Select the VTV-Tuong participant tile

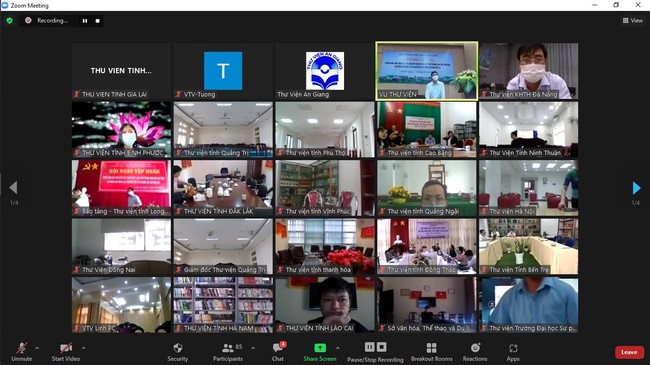click(x=223, y=71)
